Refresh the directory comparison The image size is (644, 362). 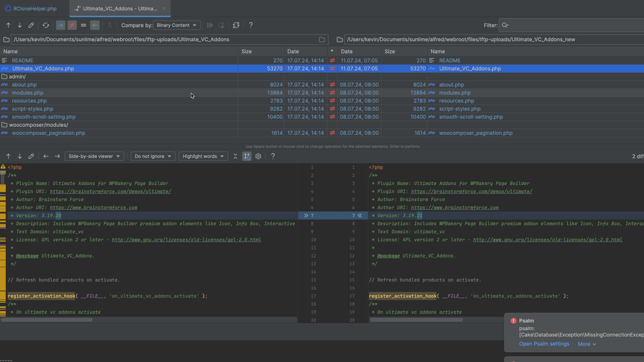(46, 25)
